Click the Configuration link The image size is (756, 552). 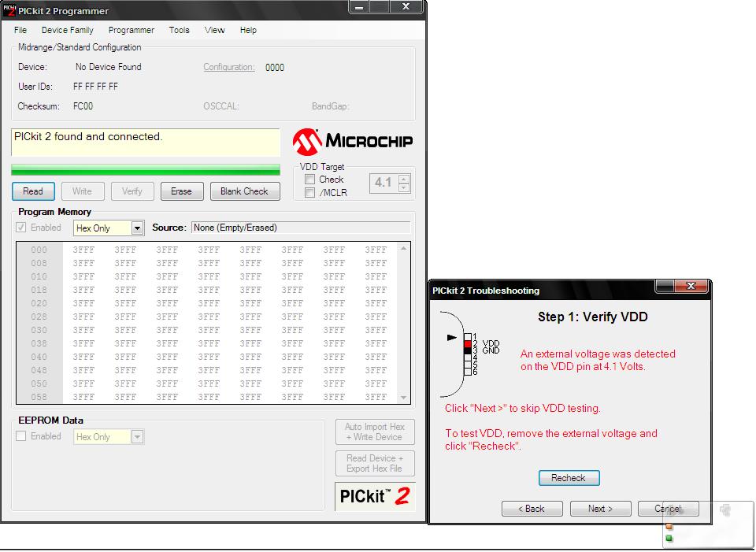[229, 67]
